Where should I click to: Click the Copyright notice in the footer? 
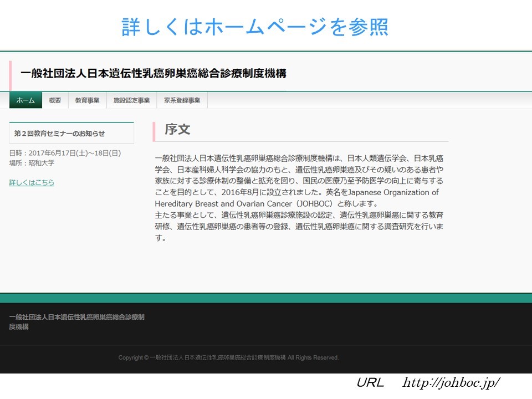click(228, 357)
